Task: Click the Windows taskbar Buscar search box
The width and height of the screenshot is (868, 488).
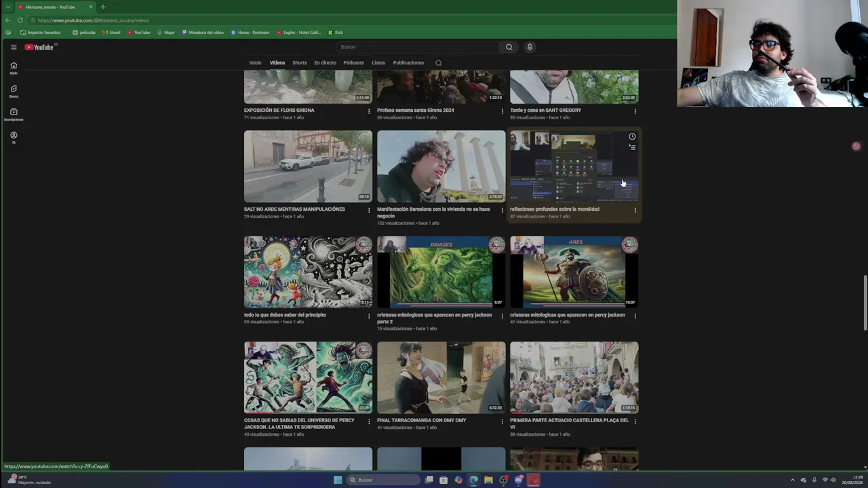Action: coord(384,480)
